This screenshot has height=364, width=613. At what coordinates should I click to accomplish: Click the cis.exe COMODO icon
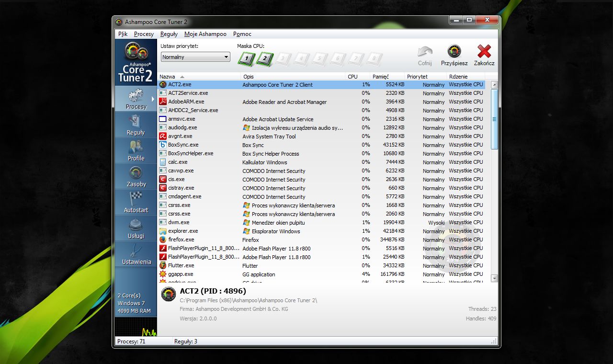point(163,179)
